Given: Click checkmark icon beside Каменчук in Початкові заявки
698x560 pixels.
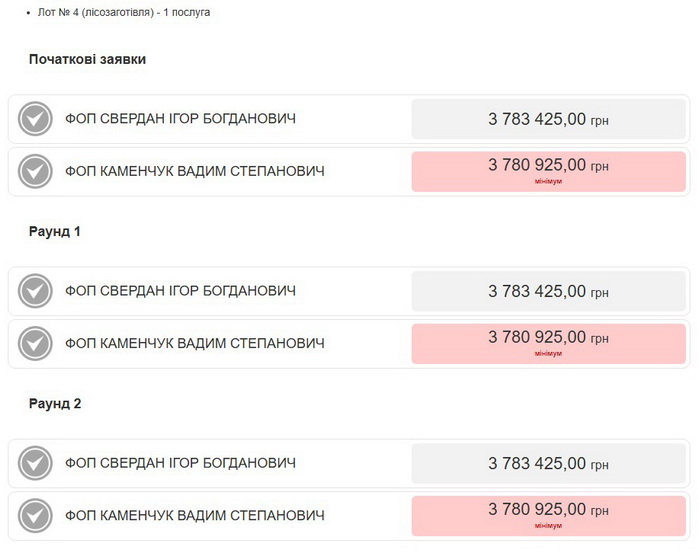Looking at the screenshot, I should [x=35, y=172].
